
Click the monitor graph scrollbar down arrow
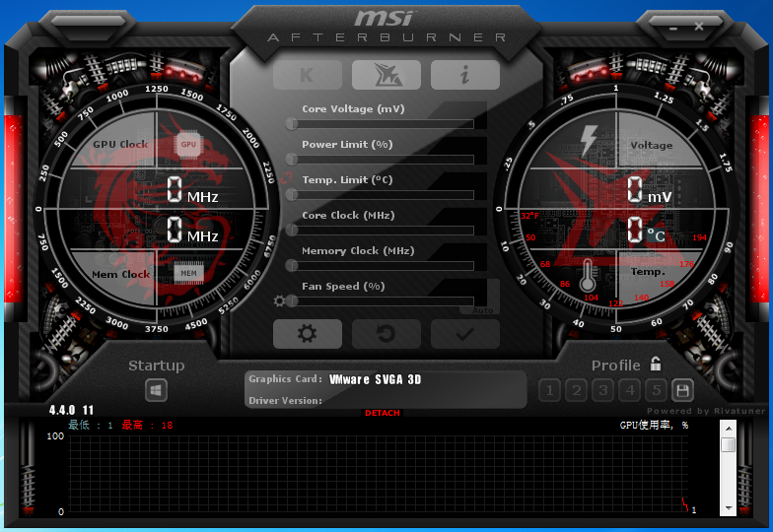tap(728, 508)
